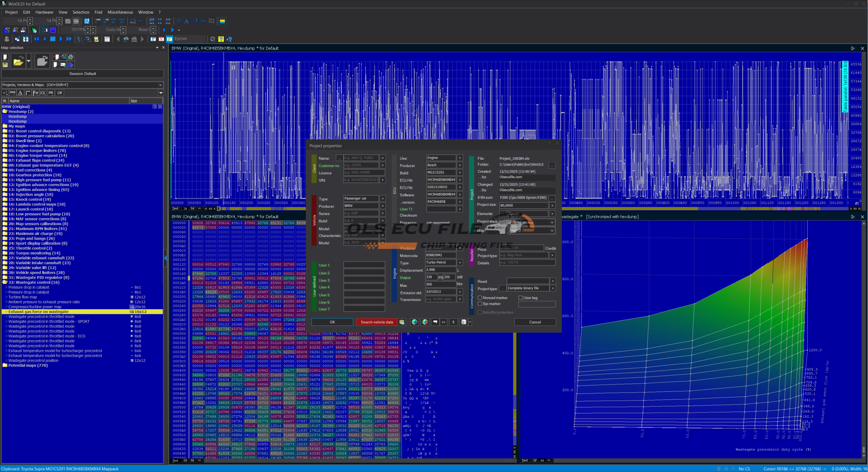Click the fast-forward double arrow icon
The image size is (868, 472).
click(x=69, y=39)
